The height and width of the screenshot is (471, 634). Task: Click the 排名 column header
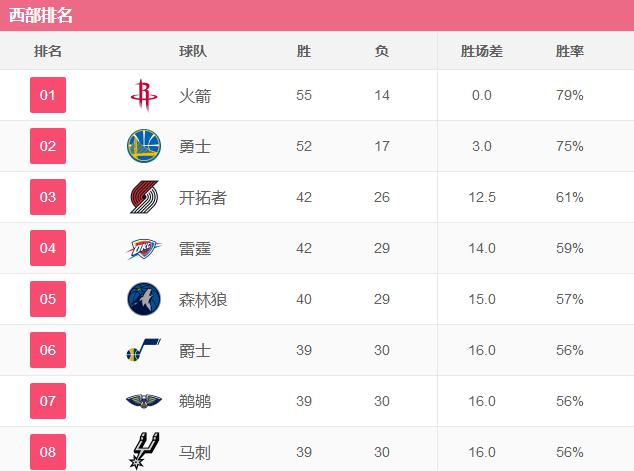click(x=48, y=51)
